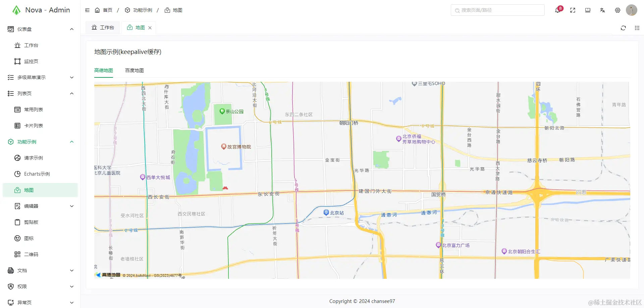Open 常用列表 page
Screen dimensions: 644x308
(40, 110)
